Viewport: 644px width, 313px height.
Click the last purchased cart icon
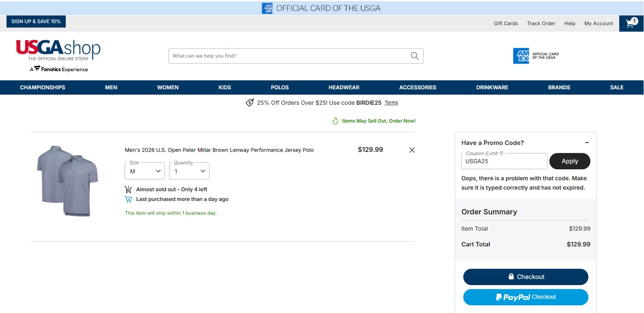(x=128, y=199)
